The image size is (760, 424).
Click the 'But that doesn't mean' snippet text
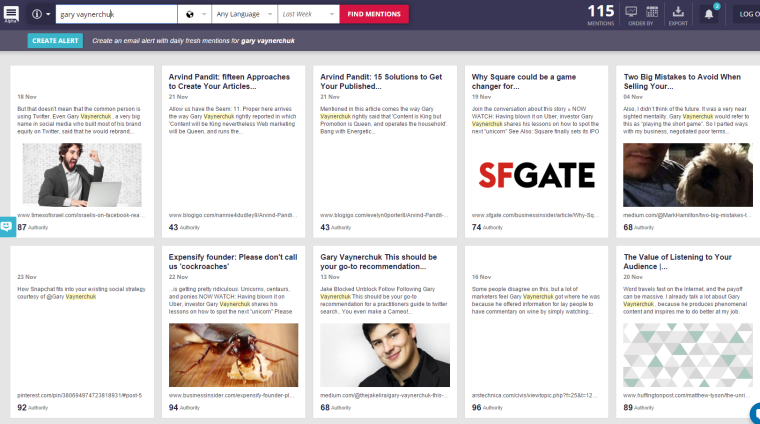79,120
